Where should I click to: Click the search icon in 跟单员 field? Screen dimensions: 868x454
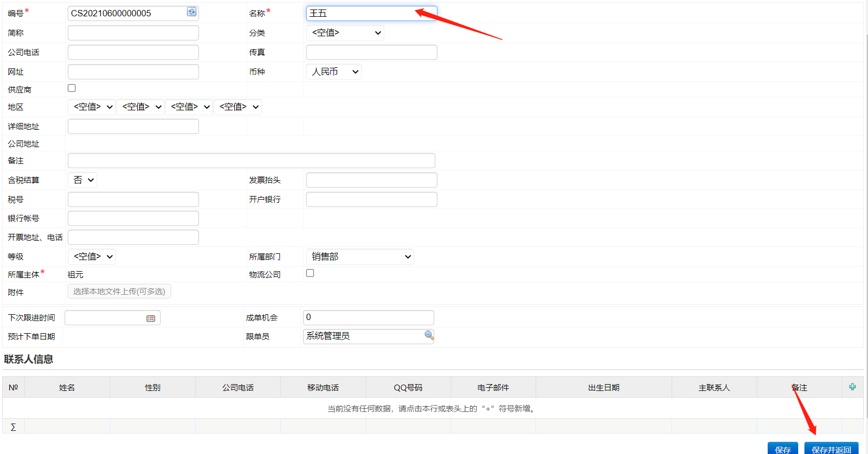coord(429,335)
